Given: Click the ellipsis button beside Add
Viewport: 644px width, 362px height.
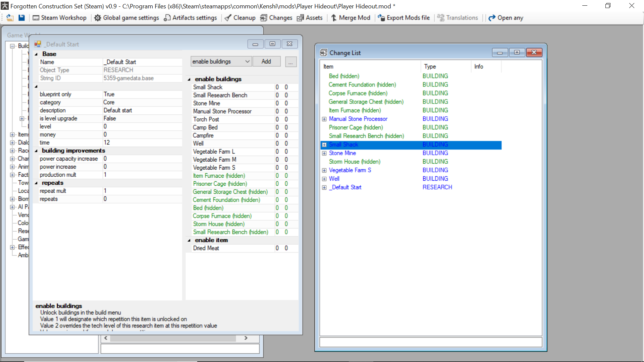Looking at the screenshot, I should (x=291, y=62).
